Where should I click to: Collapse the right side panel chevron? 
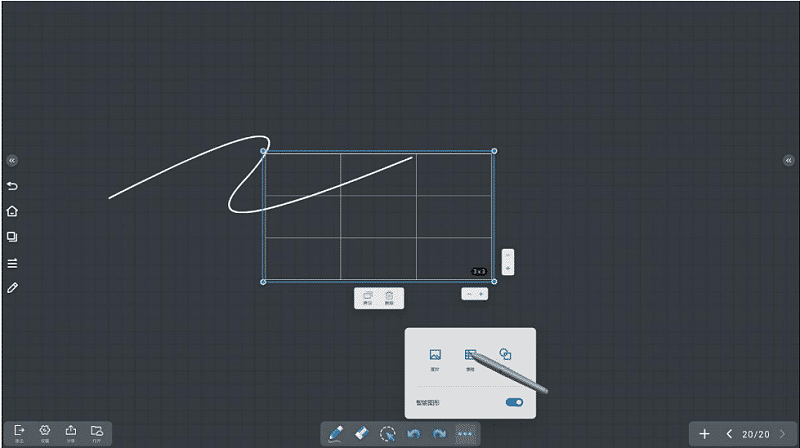click(x=788, y=160)
